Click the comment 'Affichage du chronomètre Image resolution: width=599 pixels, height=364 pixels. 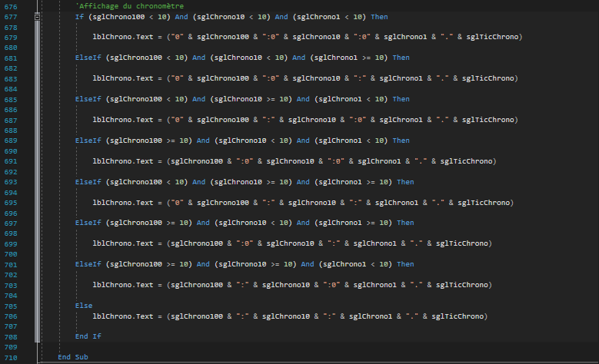point(129,6)
